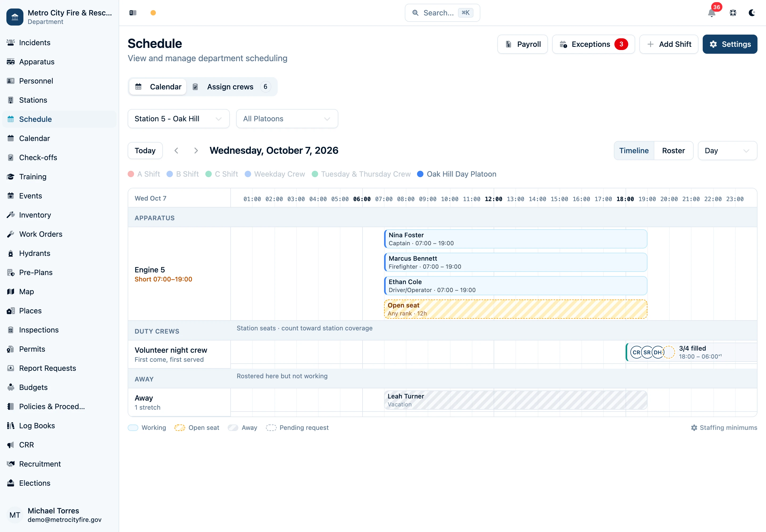Open Staffing minimums gear link
The image size is (766, 532).
click(x=724, y=428)
